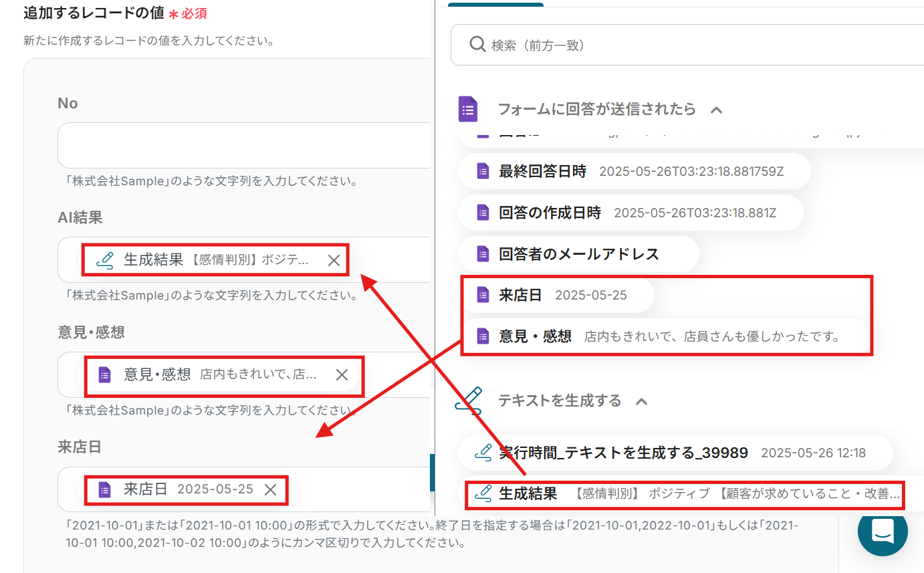This screenshot has height=573, width=924.
Task: Remove the 生成結果 chip from AI結果 field
Action: pyautogui.click(x=334, y=261)
